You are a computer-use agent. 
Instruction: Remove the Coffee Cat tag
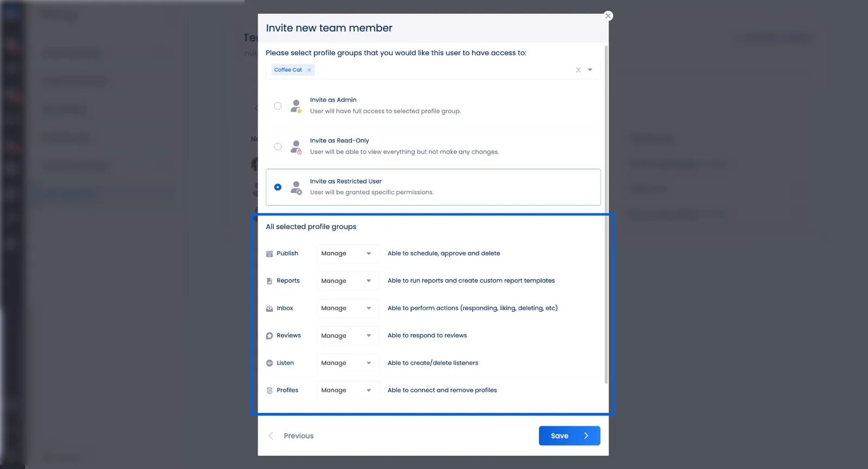(309, 70)
